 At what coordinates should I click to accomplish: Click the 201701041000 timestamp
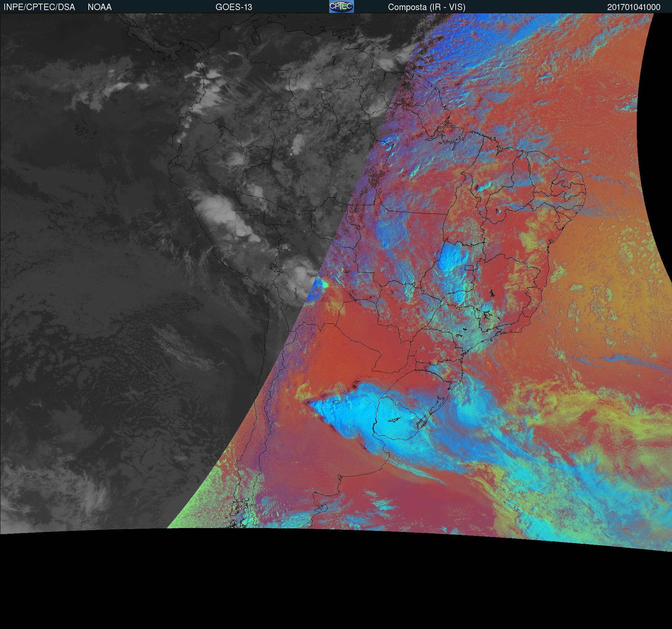[x=634, y=7]
